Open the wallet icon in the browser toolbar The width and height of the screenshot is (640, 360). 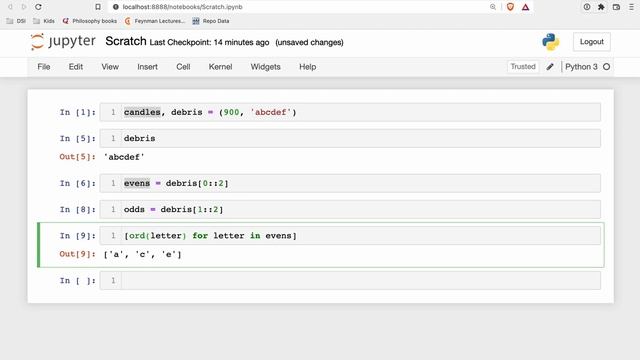616,7
